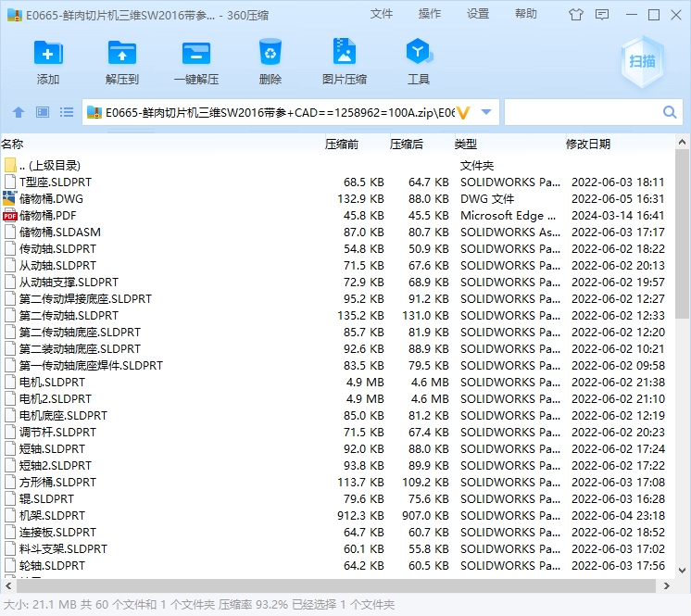This screenshot has height=616, width=691.
Task: Click inside the search input field
Action: point(583,112)
